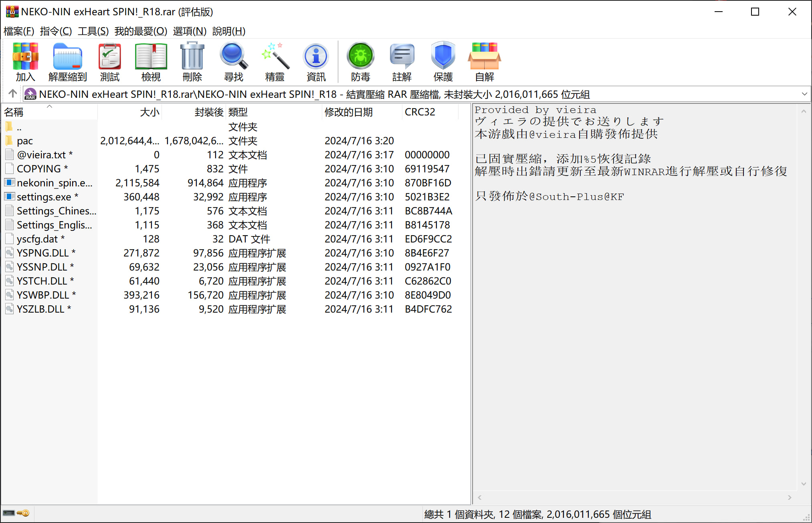Open the 檔案(F) menu
Screen dimensions: 812x523
click(19, 31)
